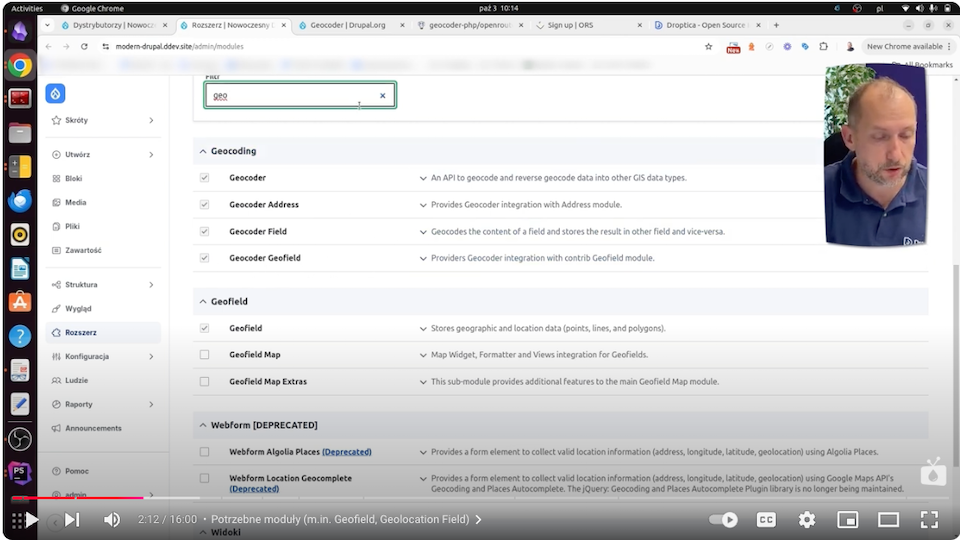The width and height of the screenshot is (960, 540).
Task: Open Media in admin sidebar
Action: (75, 202)
